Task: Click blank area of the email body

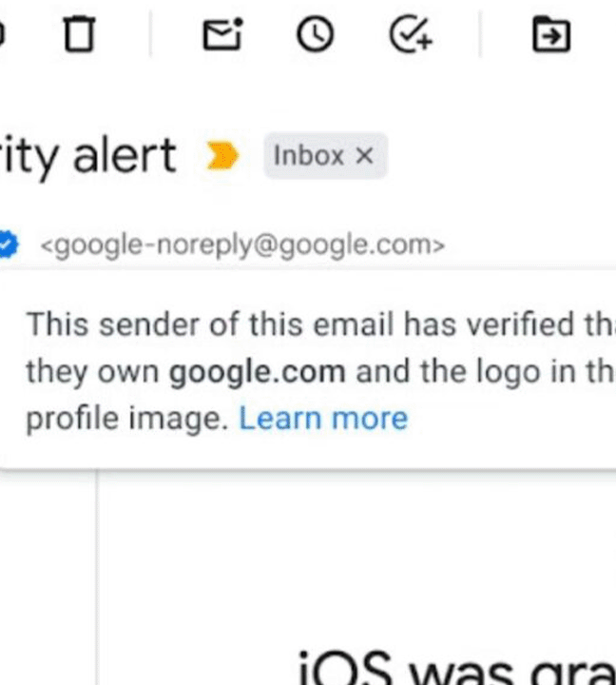Action: point(349,559)
